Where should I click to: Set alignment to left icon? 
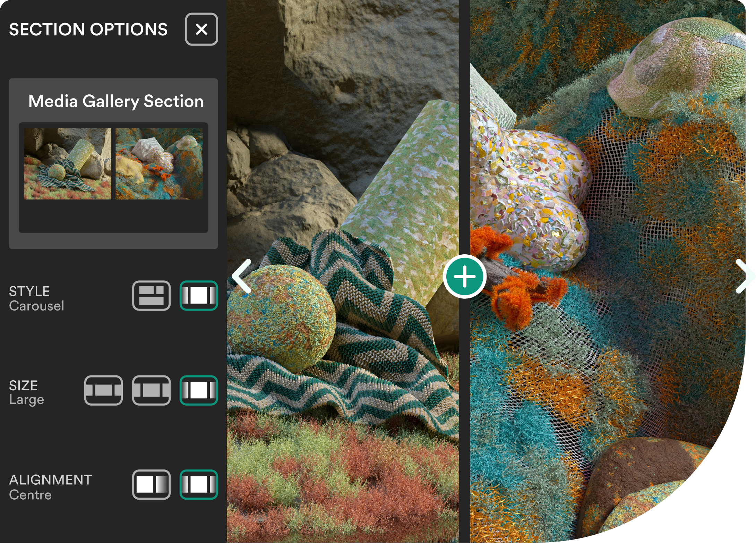[x=151, y=485]
